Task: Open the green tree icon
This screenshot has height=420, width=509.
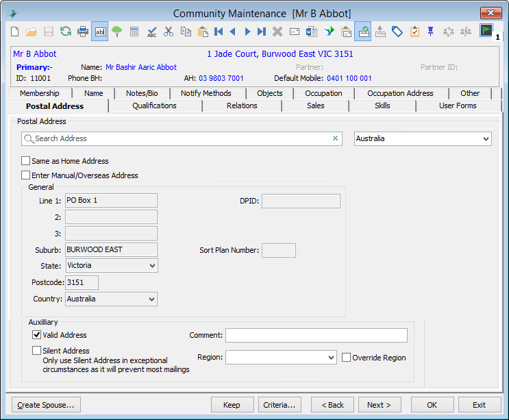Action: point(117,32)
